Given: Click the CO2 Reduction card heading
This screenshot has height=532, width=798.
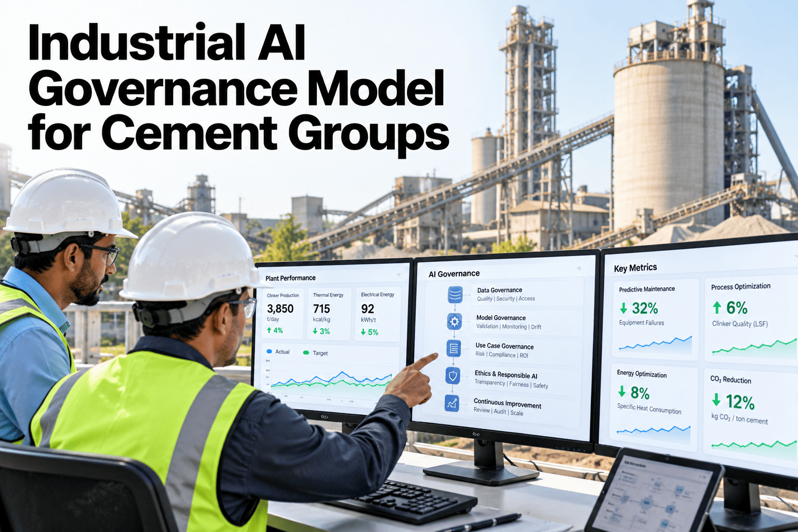Looking at the screenshot, I should click(730, 379).
